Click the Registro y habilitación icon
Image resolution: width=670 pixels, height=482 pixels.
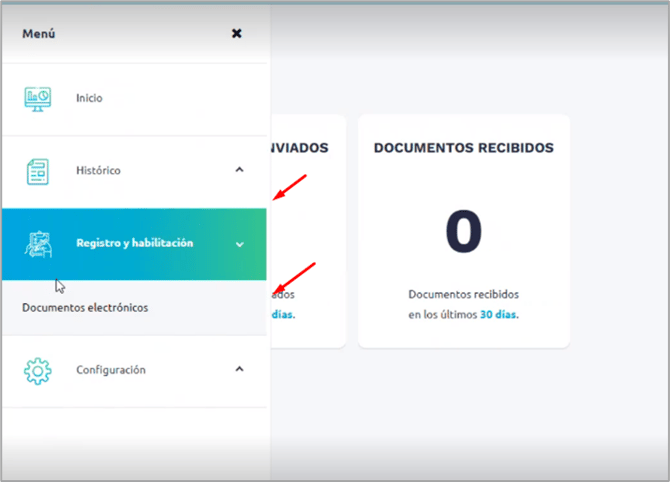[37, 243]
